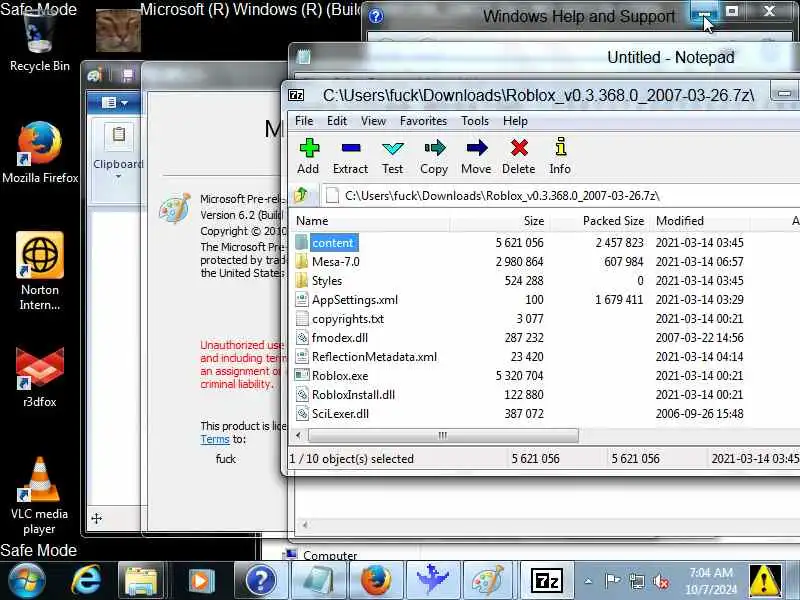Open archive Info icon

pos(560,156)
